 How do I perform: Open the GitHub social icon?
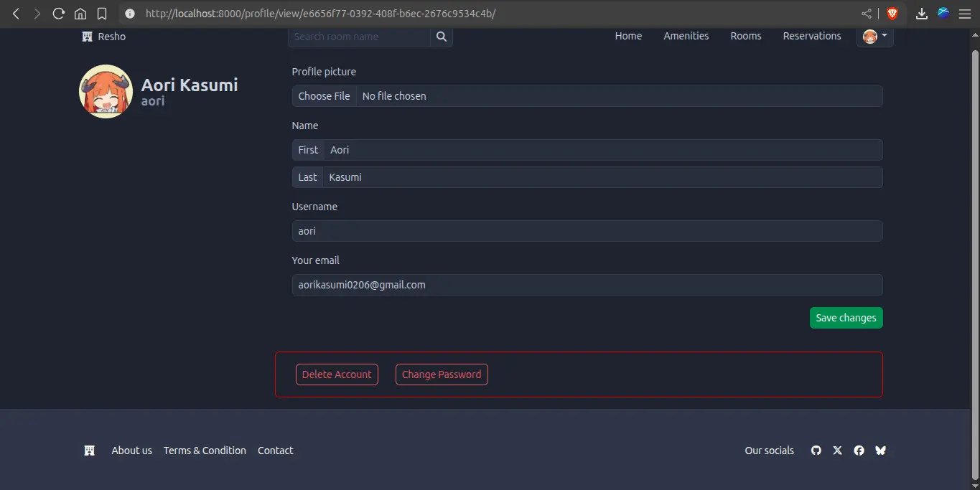[x=816, y=451]
